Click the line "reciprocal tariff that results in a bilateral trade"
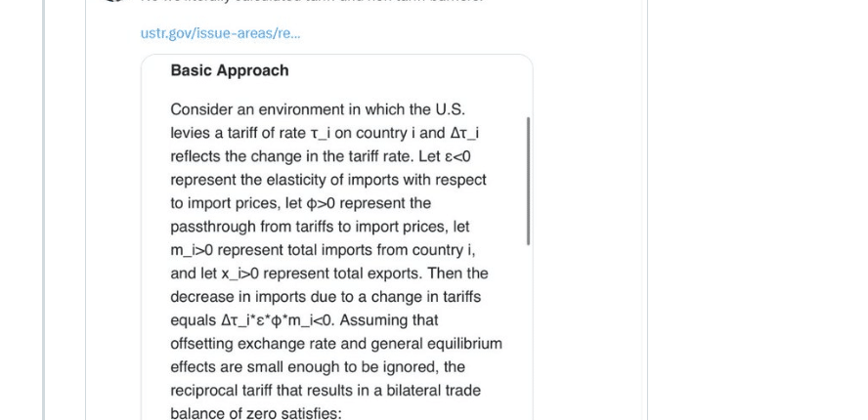The image size is (868, 420). tap(325, 391)
